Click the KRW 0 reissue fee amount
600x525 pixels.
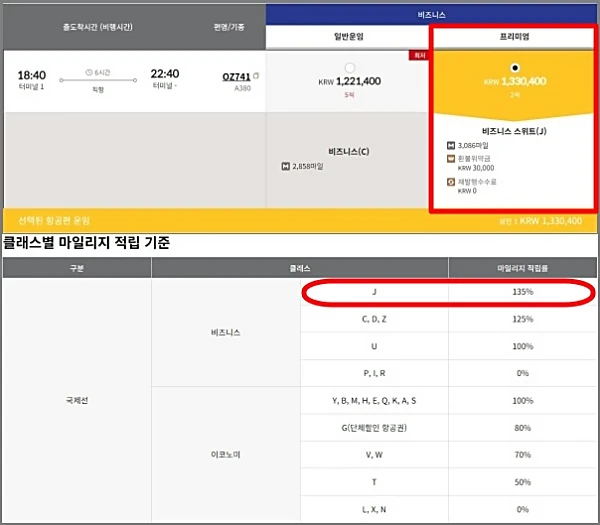coord(467,191)
